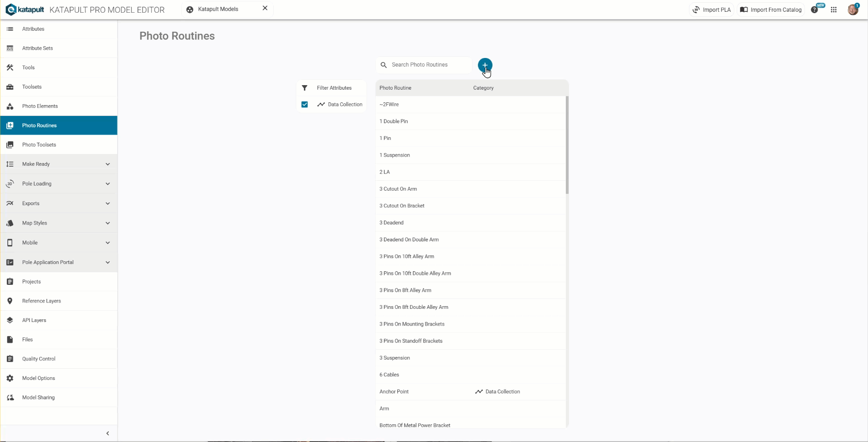Open the Toolsets menu item
Viewport: 868px width, 442px height.
(59, 87)
